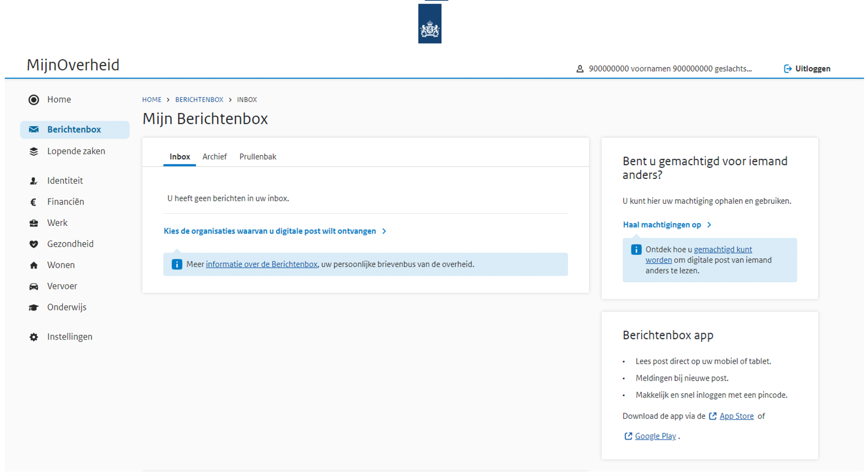
Task: Open 'gemachtigd kunt worden' link
Action: click(x=698, y=255)
